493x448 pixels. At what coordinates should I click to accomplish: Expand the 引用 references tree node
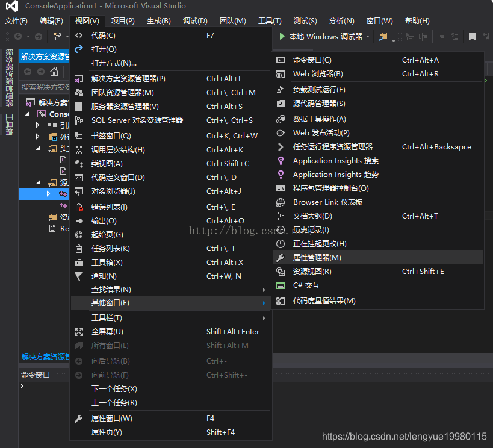[x=38, y=125]
